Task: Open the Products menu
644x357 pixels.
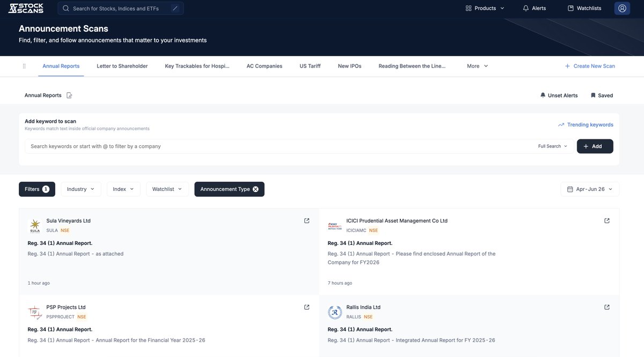Action: click(x=485, y=8)
